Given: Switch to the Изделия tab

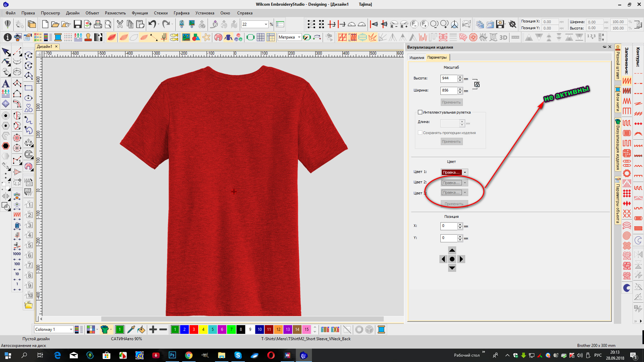Looking at the screenshot, I should [417, 58].
